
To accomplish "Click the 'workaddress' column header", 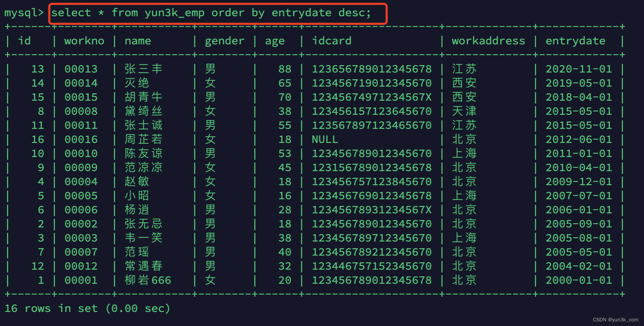I will (x=489, y=41).
